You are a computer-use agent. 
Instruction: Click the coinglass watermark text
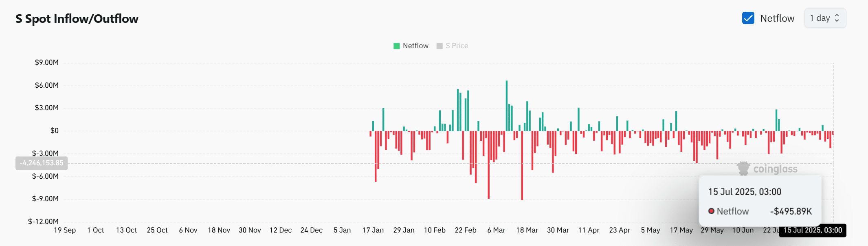(775, 169)
